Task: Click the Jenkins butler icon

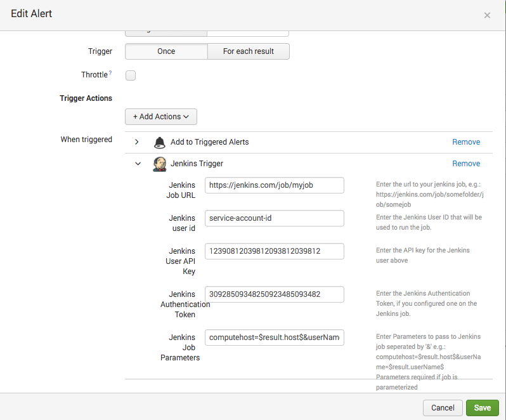Action: click(x=159, y=164)
